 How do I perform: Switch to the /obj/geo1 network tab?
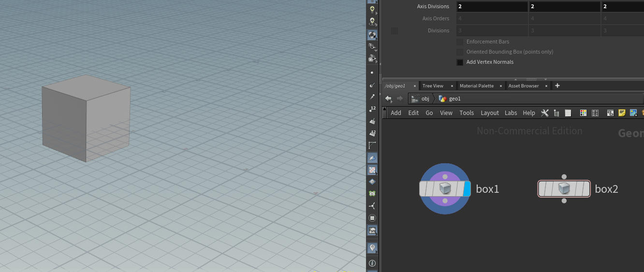tap(395, 86)
